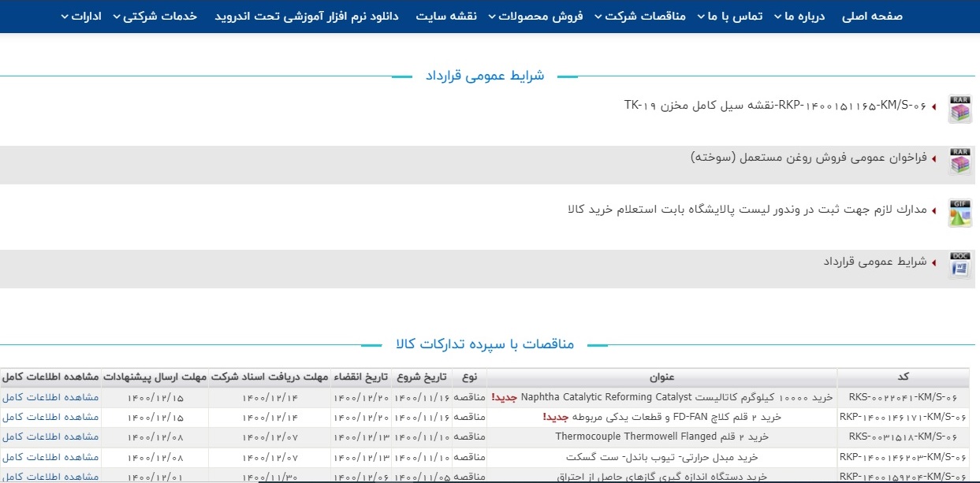
Task: View full info for tender RKS-0031518-KM/S-06
Action: coord(50,437)
